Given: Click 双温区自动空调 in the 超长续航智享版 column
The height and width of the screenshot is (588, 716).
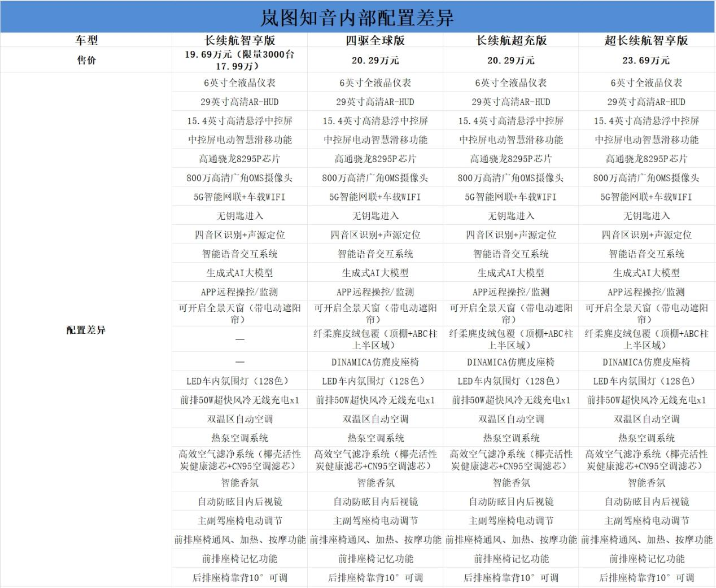Looking at the screenshot, I should (647, 419).
